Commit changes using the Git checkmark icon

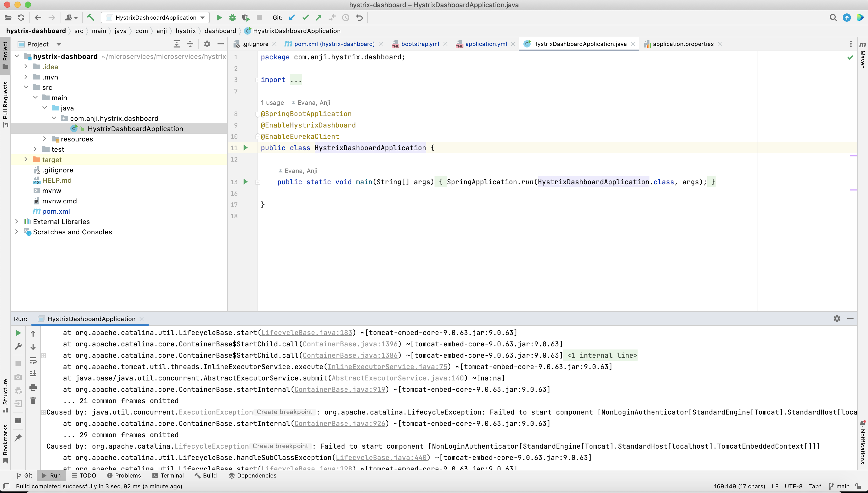(x=305, y=17)
